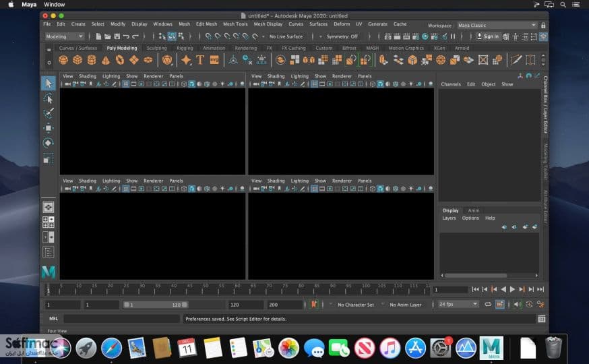Toggle the pause IPR render icon
The image size is (589, 364).
coord(453,36)
